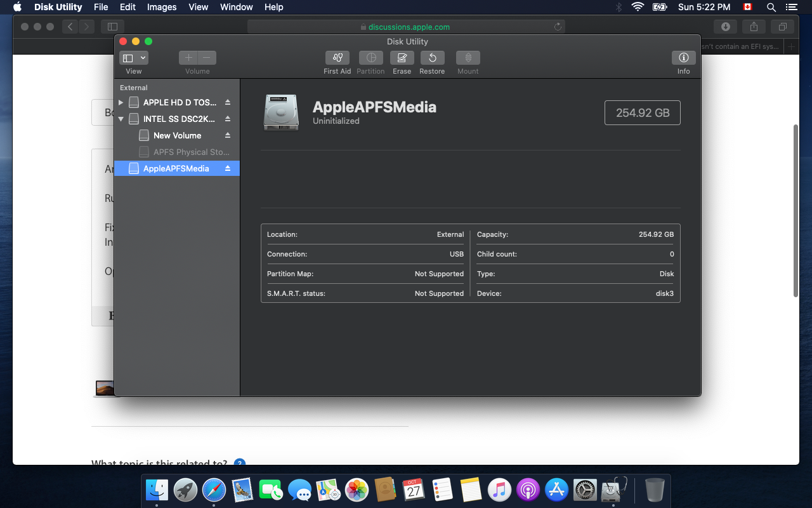
Task: Click the Safari page scrollbar
Action: tap(796, 211)
